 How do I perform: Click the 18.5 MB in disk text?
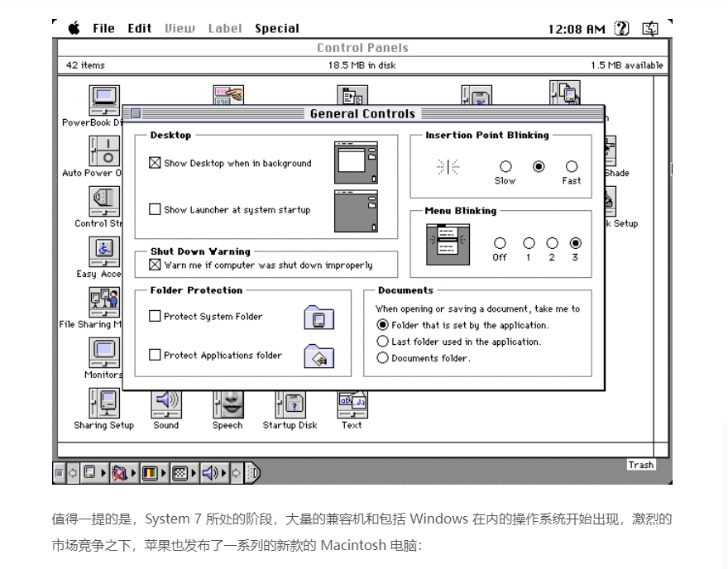[362, 65]
